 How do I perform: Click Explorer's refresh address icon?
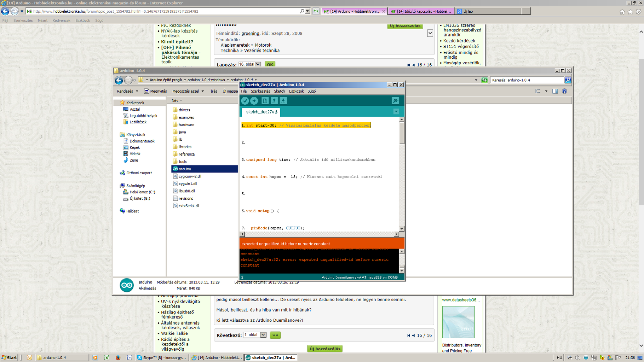484,80
